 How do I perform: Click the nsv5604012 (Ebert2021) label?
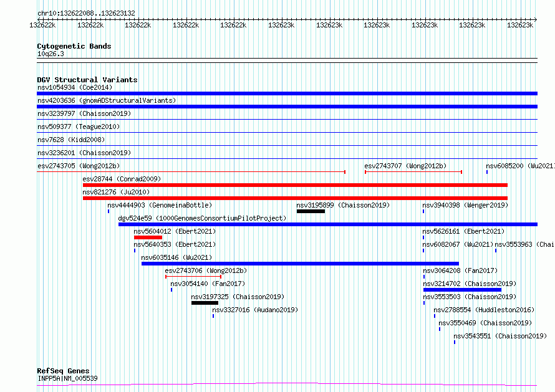pyautogui.click(x=175, y=231)
